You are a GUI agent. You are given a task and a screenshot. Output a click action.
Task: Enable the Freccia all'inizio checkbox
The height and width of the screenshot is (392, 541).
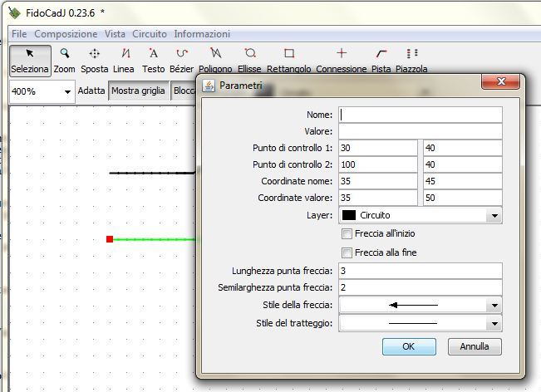[347, 234]
